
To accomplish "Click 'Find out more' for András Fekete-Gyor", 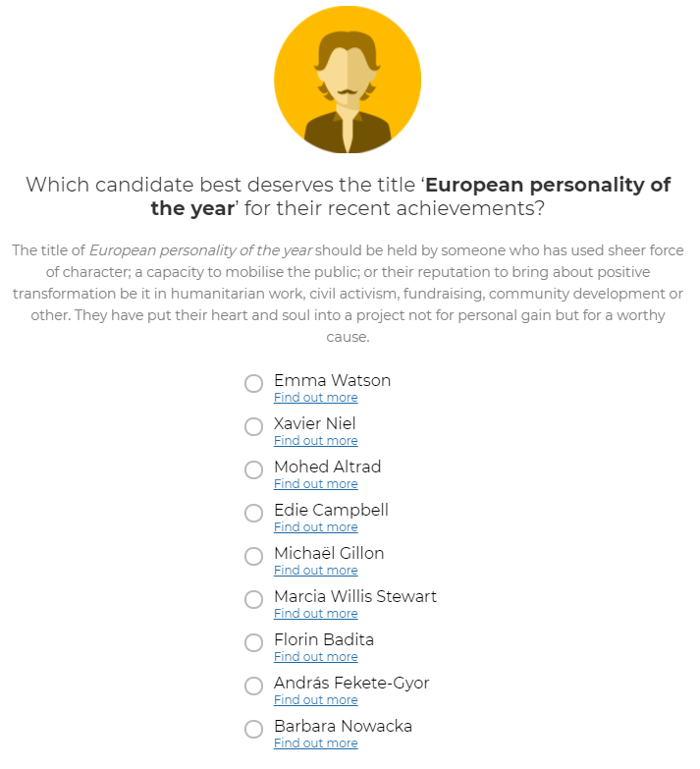I will coord(315,700).
